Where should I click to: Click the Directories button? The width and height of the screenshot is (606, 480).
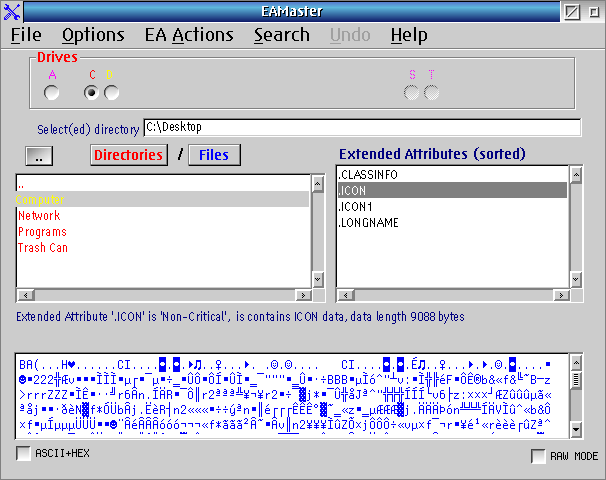[129, 155]
